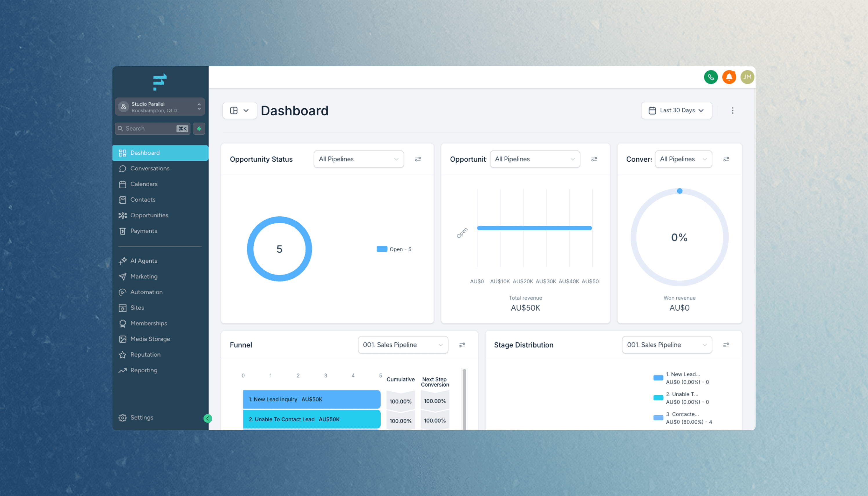The width and height of the screenshot is (868, 496).
Task: Click the Open revenue horizontal bar
Action: click(534, 228)
